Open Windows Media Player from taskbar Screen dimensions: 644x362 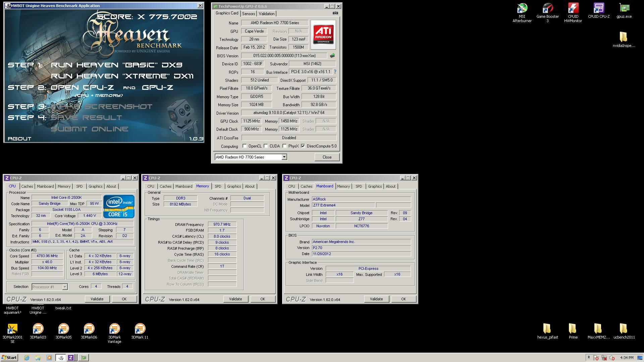click(x=49, y=358)
